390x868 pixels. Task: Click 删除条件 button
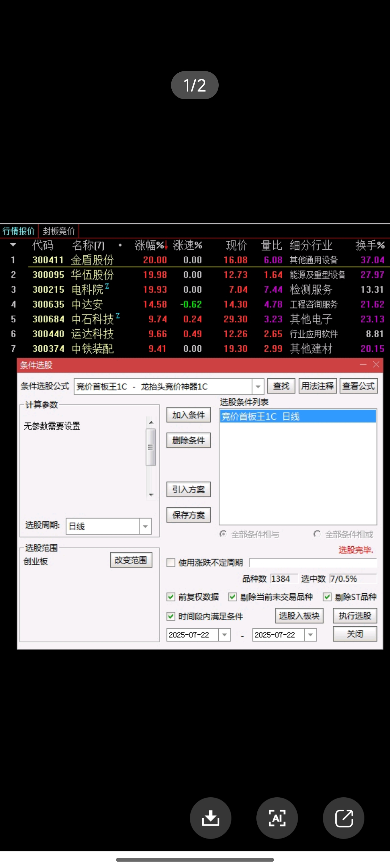pyautogui.click(x=188, y=440)
